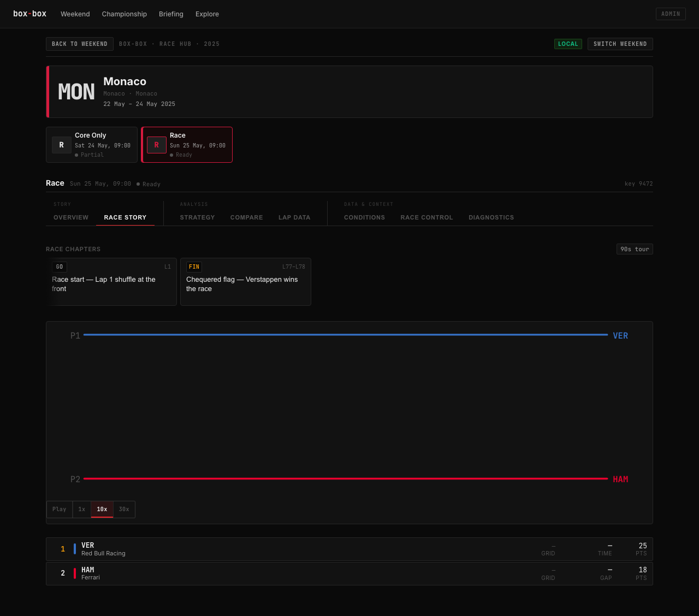Open the Championship nav link

tap(125, 14)
